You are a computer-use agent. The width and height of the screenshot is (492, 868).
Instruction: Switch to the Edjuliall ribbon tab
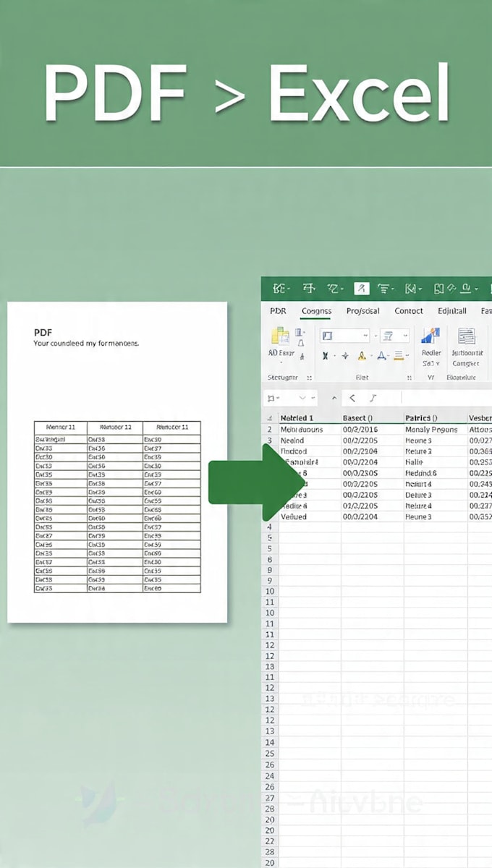452,311
